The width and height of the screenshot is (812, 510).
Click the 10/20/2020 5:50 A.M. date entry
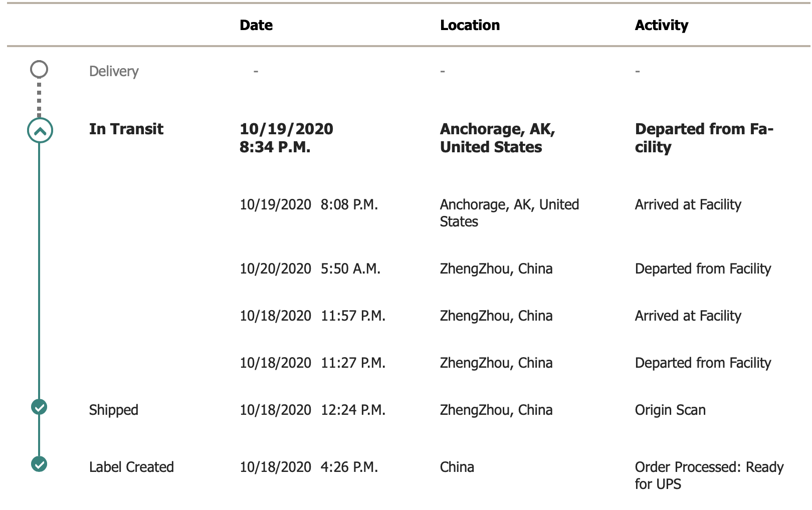click(x=310, y=269)
